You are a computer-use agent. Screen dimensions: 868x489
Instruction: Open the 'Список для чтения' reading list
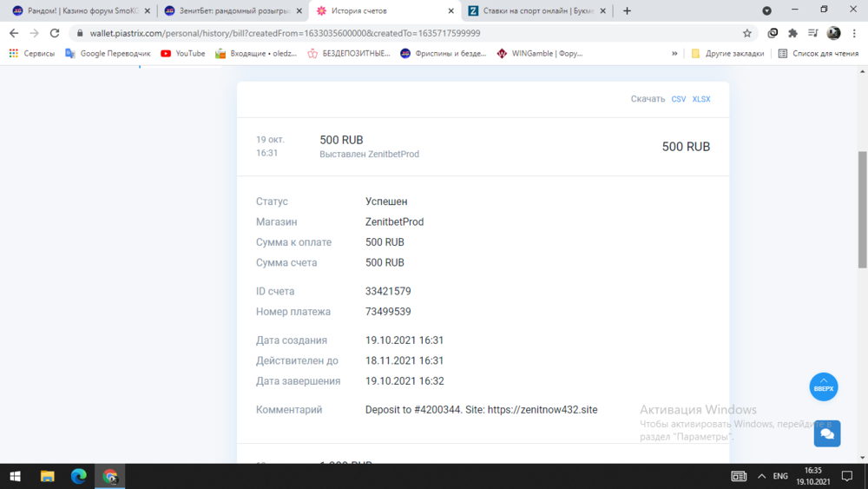819,54
